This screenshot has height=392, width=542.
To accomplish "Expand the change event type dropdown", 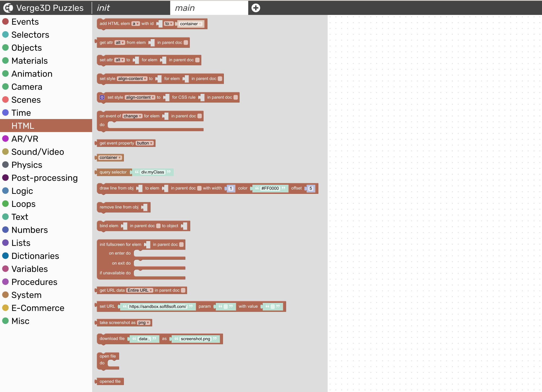I will click(x=132, y=116).
